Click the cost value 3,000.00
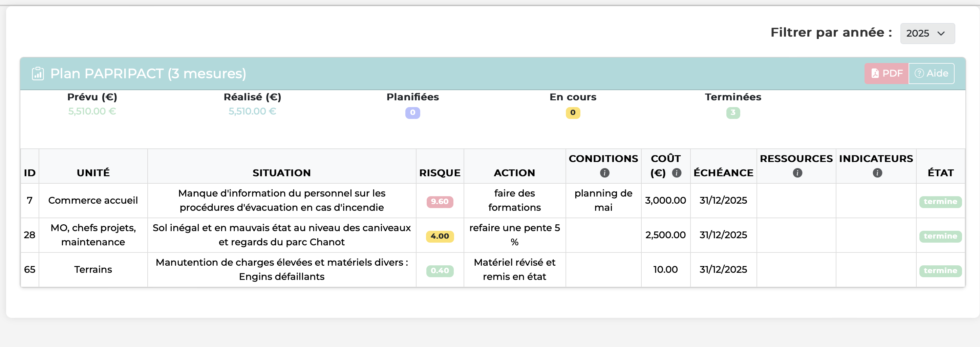Screen dimensions: 980x347 pos(665,200)
